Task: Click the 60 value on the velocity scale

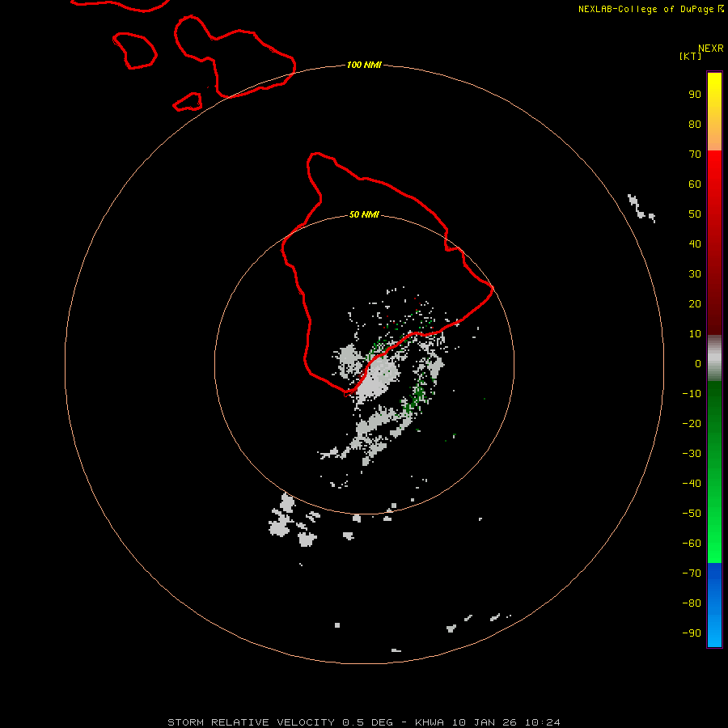Action: 695,184
